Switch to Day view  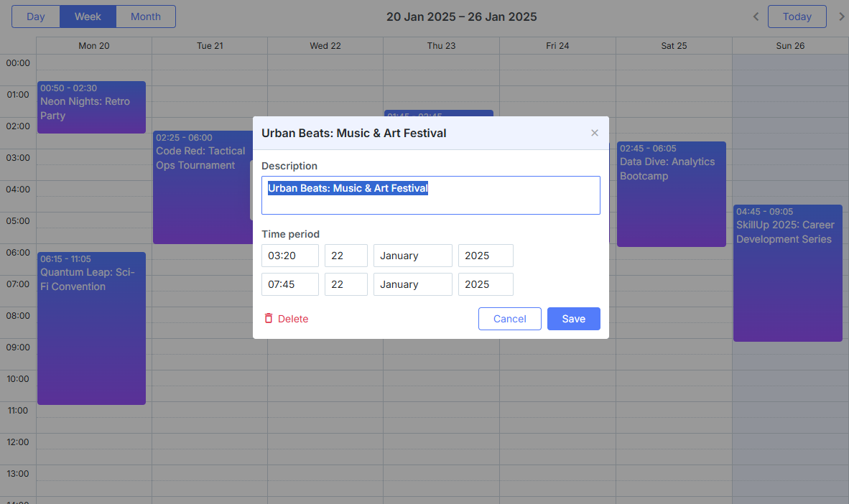pyautogui.click(x=36, y=17)
